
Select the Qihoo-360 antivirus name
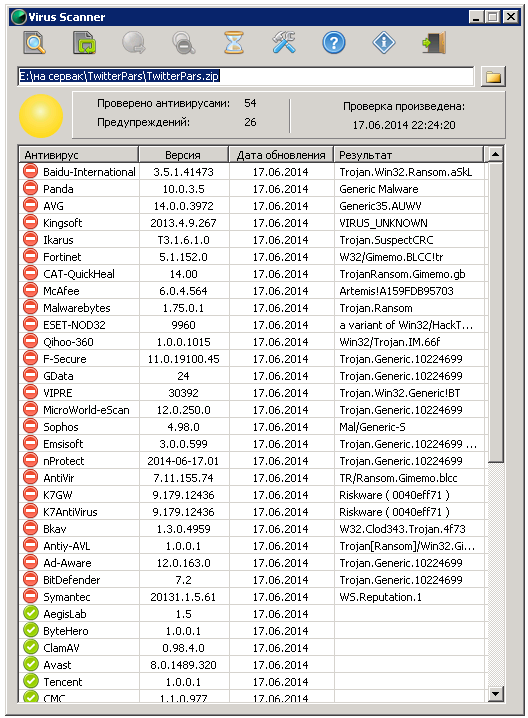tap(68, 342)
